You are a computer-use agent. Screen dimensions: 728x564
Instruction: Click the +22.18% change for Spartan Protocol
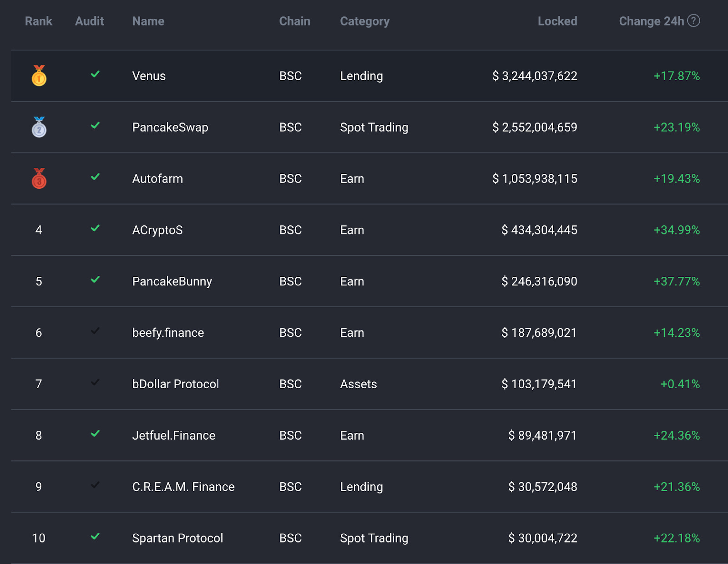[677, 539]
